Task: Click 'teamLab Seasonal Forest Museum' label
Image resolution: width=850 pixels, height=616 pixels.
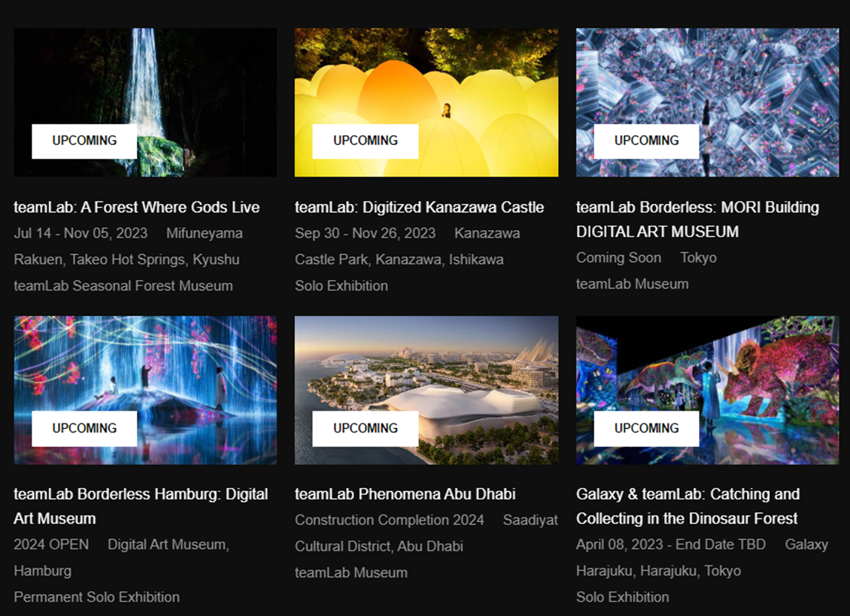Action: point(123,286)
